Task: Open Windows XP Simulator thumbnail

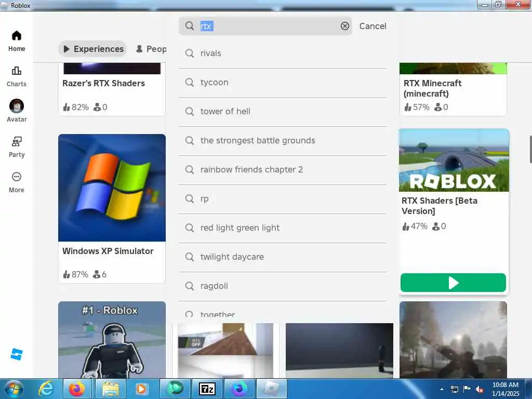Action: [x=112, y=188]
